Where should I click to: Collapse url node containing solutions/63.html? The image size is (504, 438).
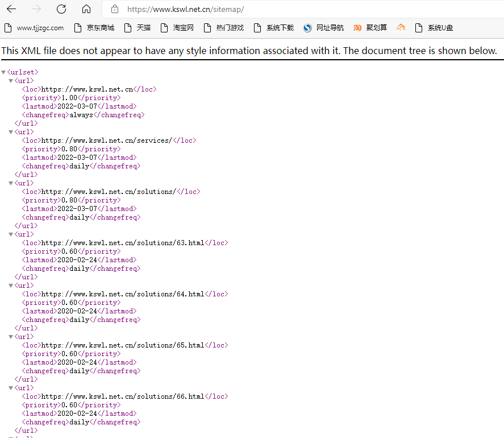pyautogui.click(x=11, y=234)
